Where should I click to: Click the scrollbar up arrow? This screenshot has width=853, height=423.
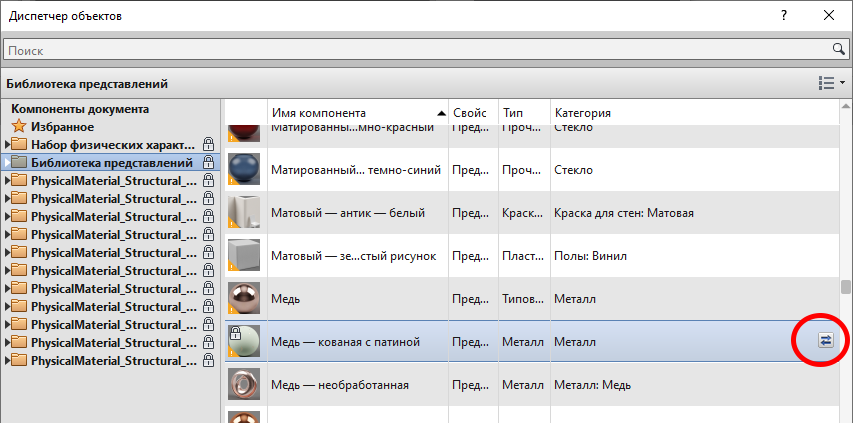click(845, 105)
